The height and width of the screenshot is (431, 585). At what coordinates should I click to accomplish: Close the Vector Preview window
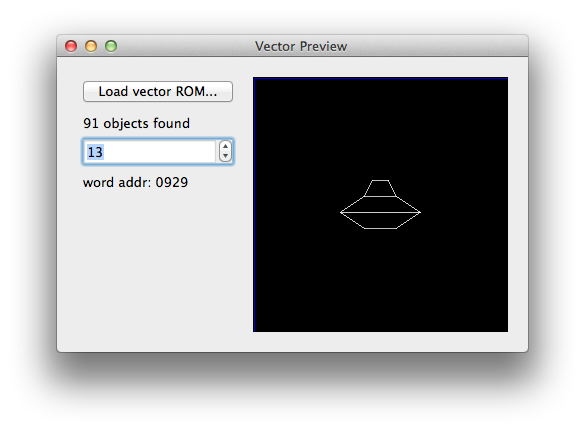point(71,46)
